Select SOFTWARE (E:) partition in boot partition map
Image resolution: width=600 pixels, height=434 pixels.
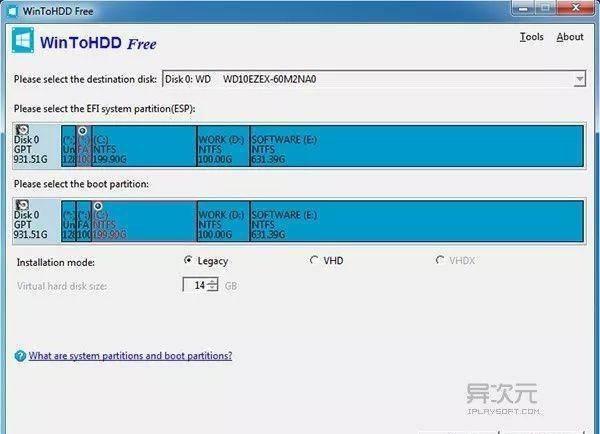coord(417,221)
